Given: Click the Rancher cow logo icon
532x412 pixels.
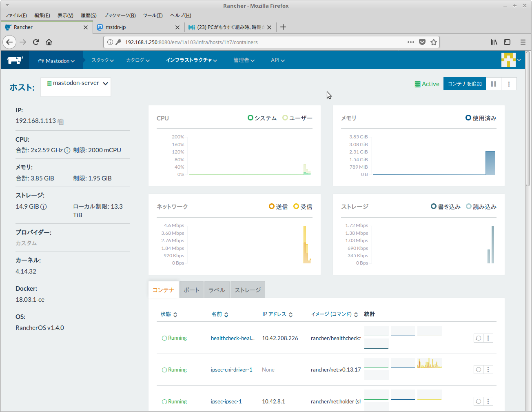Looking at the screenshot, I should point(15,60).
